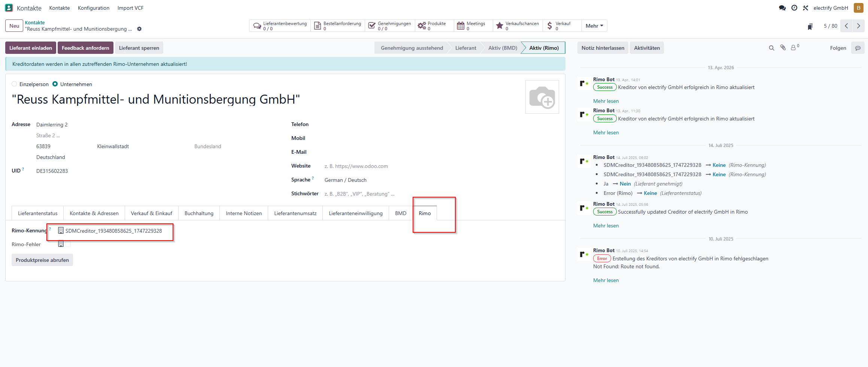The height and width of the screenshot is (367, 868).
Task: Open Bestellanforderung stat button
Action: point(338,26)
